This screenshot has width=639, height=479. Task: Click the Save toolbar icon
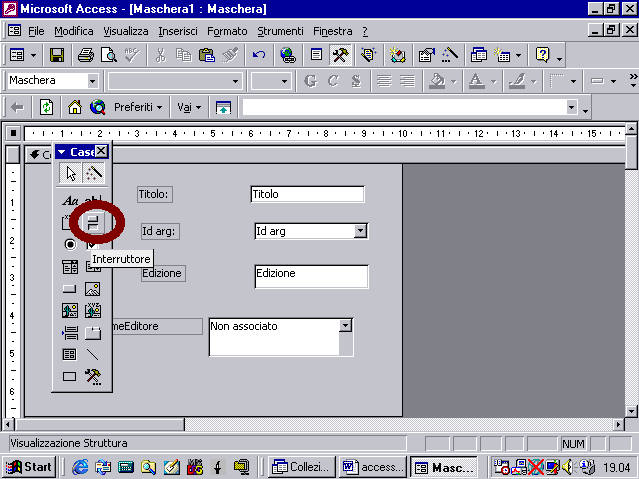tap(57, 55)
